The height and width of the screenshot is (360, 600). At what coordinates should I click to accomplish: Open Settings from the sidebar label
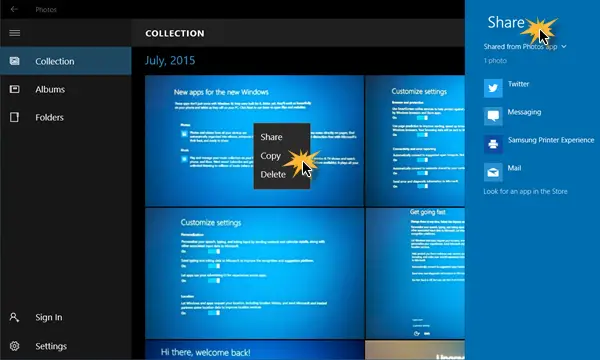[x=51, y=346]
